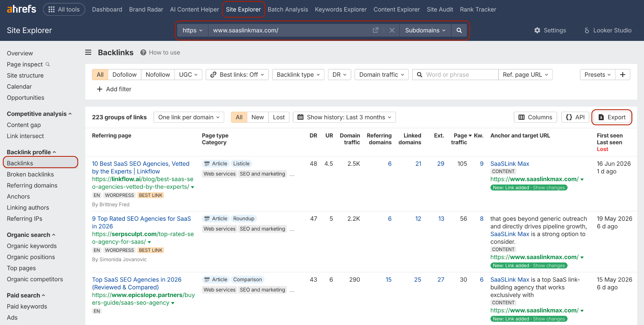Toggle the hamburger sidebar menu icon
The height and width of the screenshot is (325, 644).
(x=88, y=52)
